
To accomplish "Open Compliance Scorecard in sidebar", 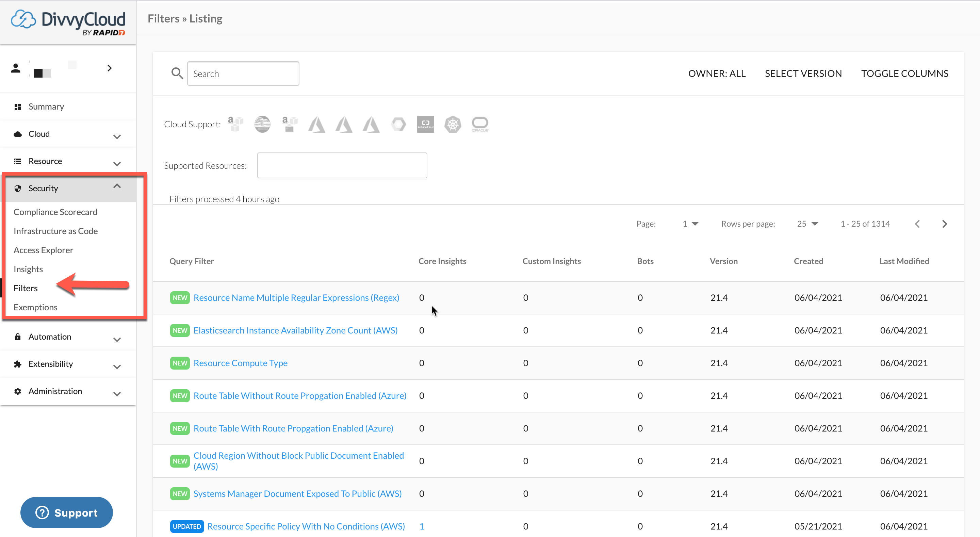I will point(55,212).
